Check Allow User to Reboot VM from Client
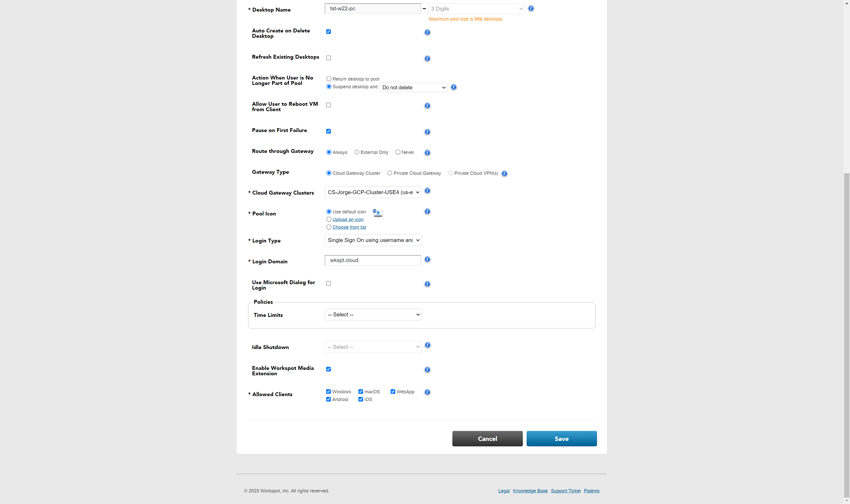The width and height of the screenshot is (850, 504). [x=328, y=105]
